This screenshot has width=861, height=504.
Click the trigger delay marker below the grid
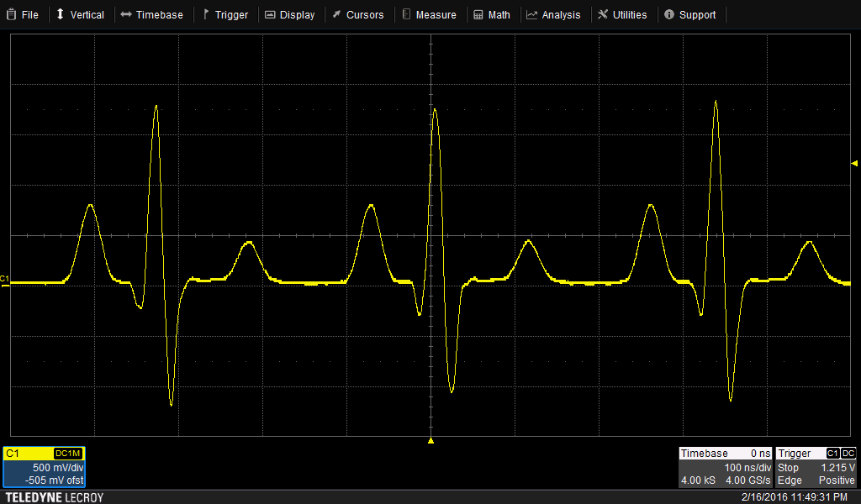(430, 440)
